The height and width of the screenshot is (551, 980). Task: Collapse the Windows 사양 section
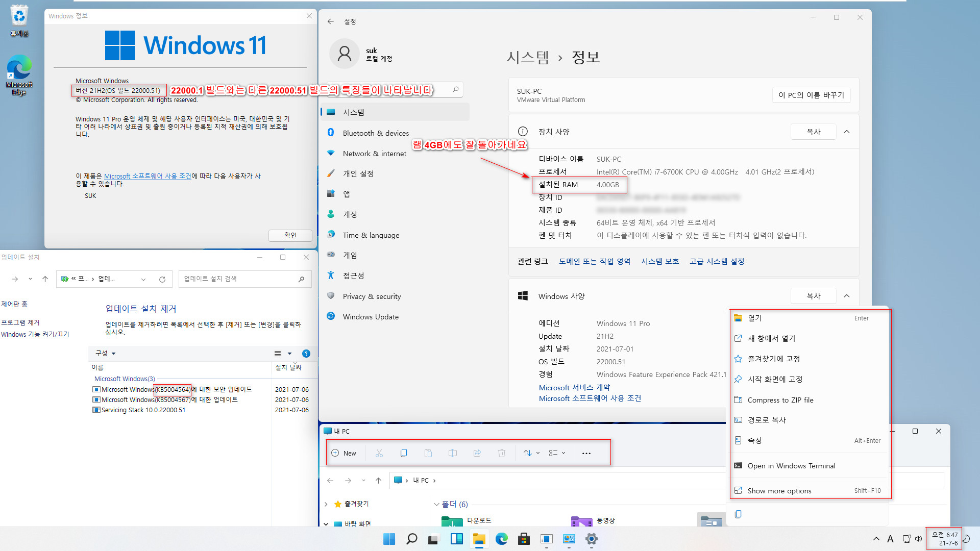click(x=847, y=296)
